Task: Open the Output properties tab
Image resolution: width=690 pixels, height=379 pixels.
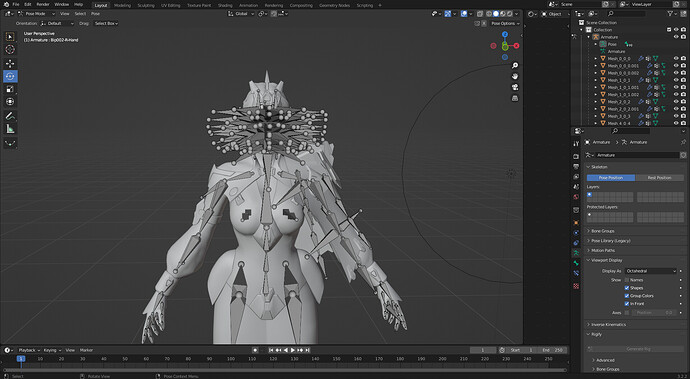Action: tap(576, 166)
